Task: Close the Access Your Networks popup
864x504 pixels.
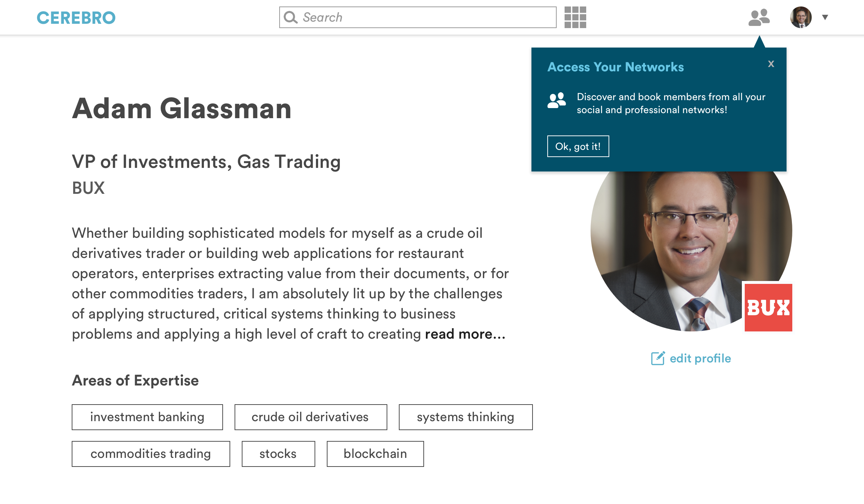Action: pos(771,64)
